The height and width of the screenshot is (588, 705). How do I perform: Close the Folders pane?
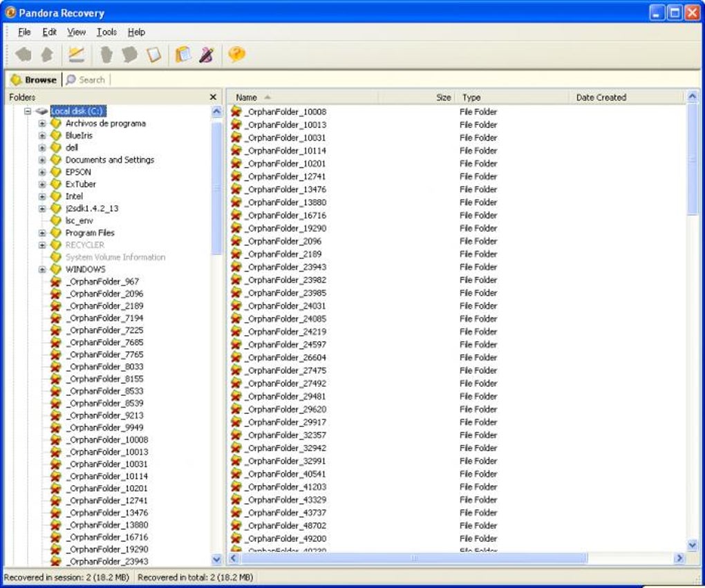coord(213,97)
